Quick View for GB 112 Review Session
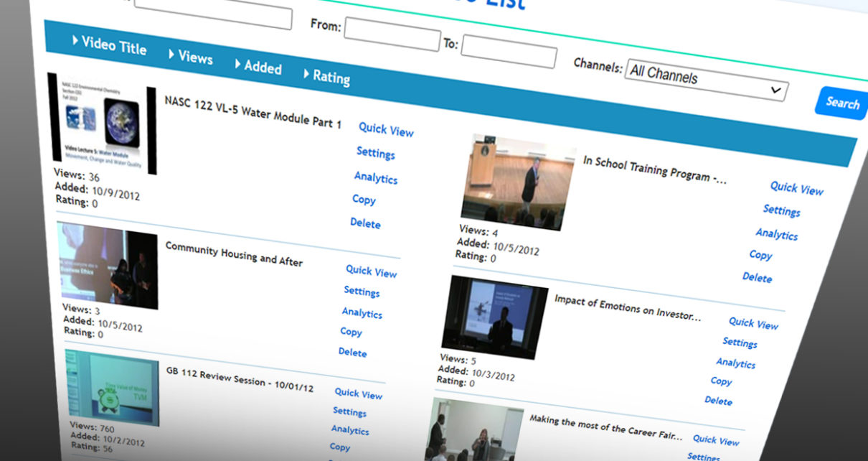868x461 pixels. (358, 393)
